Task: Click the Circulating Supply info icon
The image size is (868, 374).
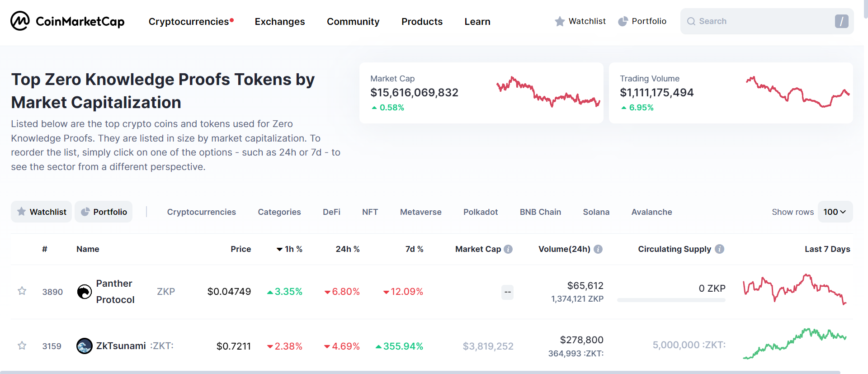Action: click(x=720, y=249)
